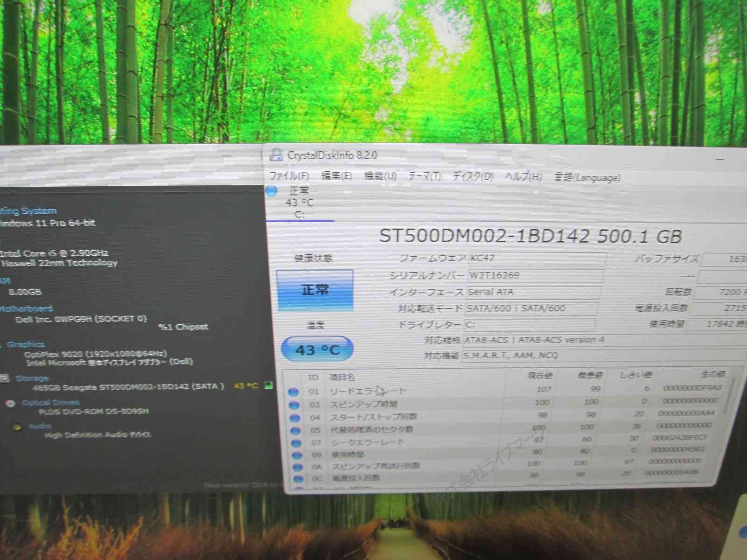
Task: Click the blue health dot beside スピンアップ時間
Action: coord(294,405)
